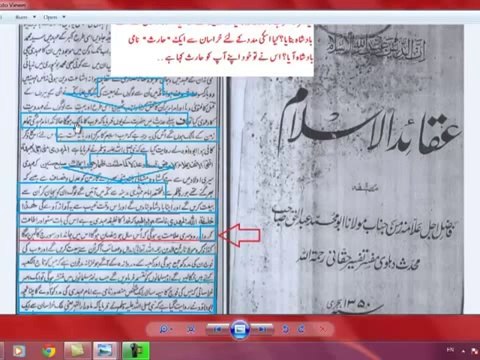Open the Action Center flag icon
This screenshot has width=480, height=360.
pos(475,351)
